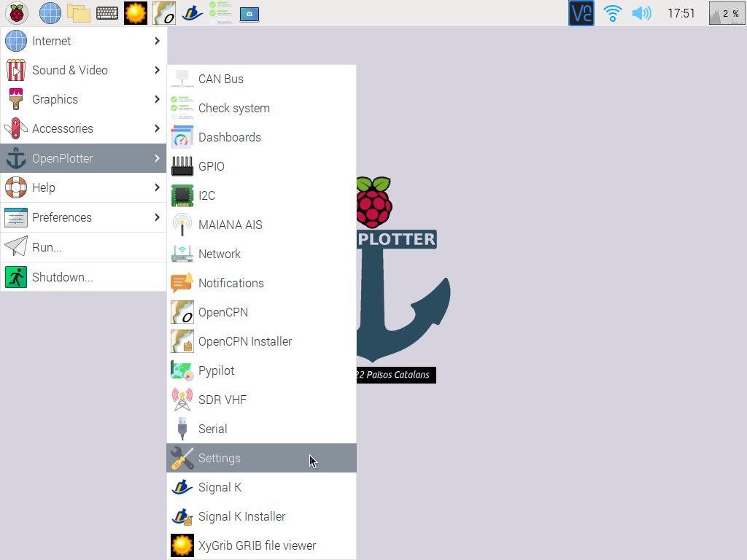The height and width of the screenshot is (560, 747).
Task: Check the CPU usage monitor in tray
Action: (x=727, y=12)
